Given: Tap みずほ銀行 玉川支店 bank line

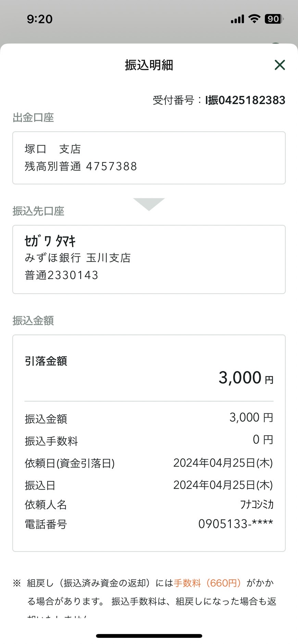Looking at the screenshot, I should [x=78, y=258].
